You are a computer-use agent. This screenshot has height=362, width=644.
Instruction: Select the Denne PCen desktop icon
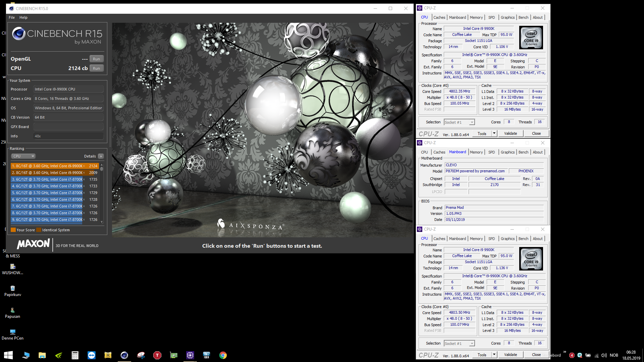(x=13, y=334)
